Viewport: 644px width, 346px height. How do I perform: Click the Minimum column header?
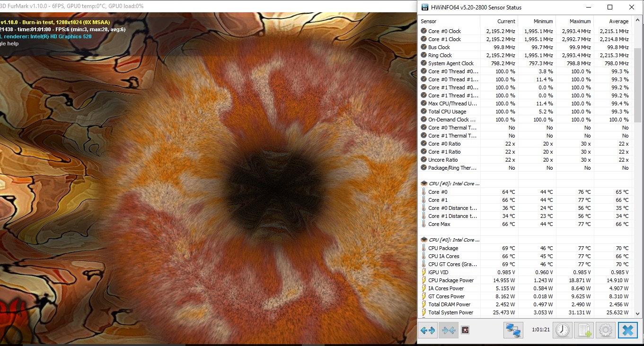pyautogui.click(x=537, y=21)
